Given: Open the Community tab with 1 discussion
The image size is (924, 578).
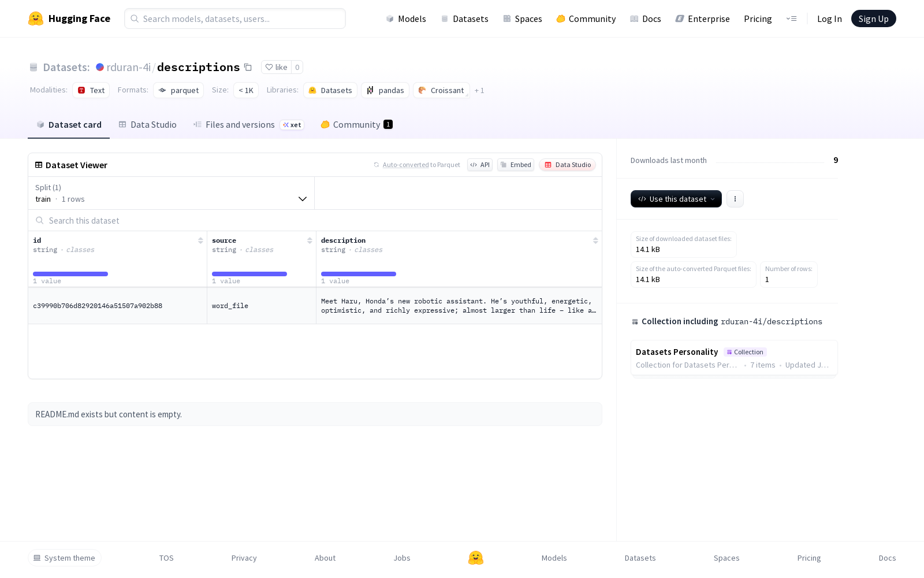Looking at the screenshot, I should click(x=356, y=125).
